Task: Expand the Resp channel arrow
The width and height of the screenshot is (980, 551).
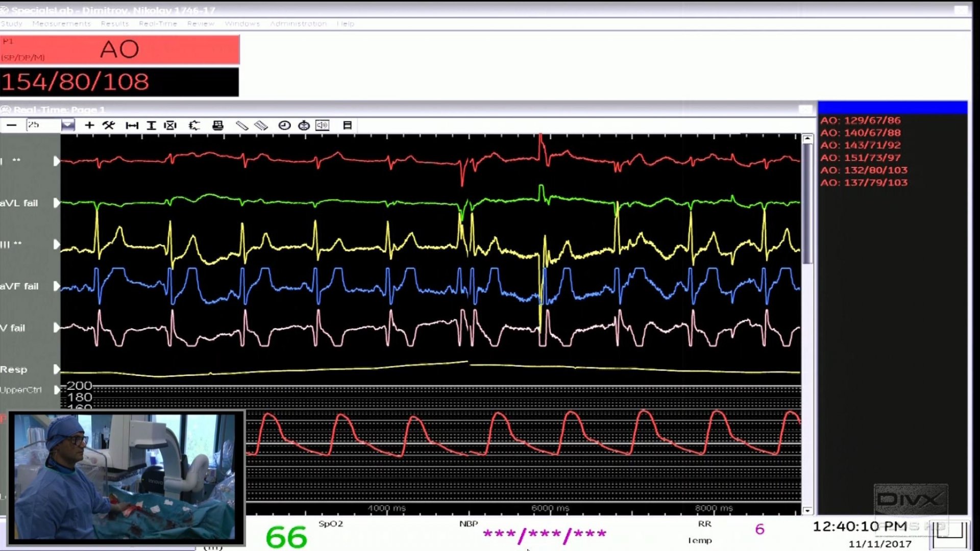Action: [56, 369]
